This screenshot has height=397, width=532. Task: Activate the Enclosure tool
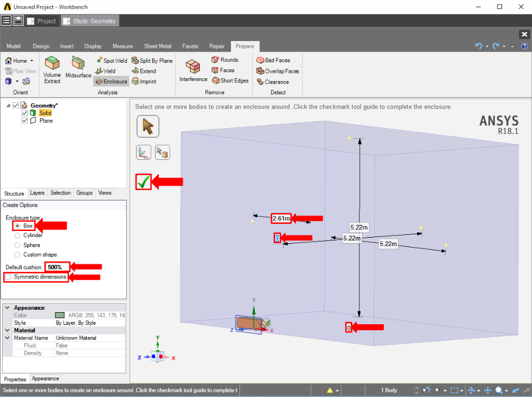(x=111, y=82)
